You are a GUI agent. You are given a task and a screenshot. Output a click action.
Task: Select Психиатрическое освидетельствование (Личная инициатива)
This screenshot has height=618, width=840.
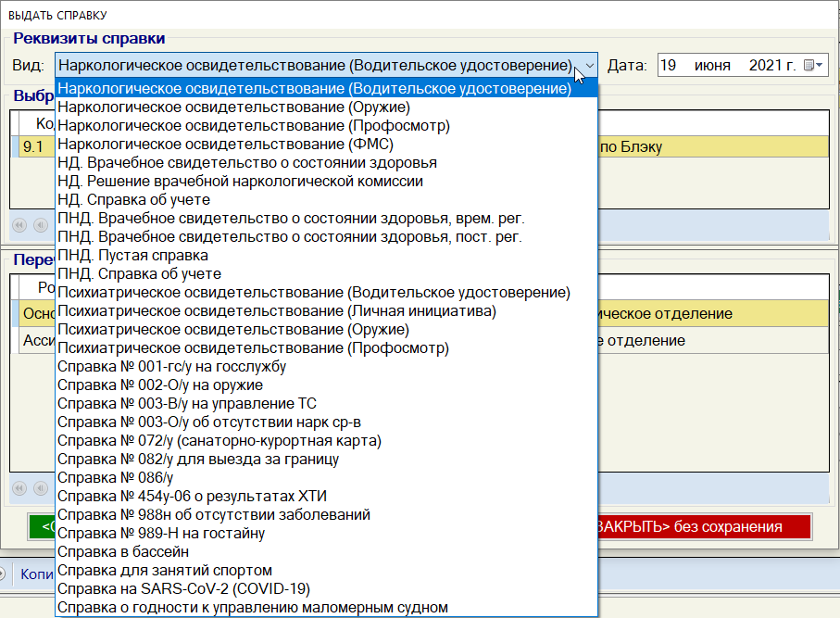(x=276, y=311)
